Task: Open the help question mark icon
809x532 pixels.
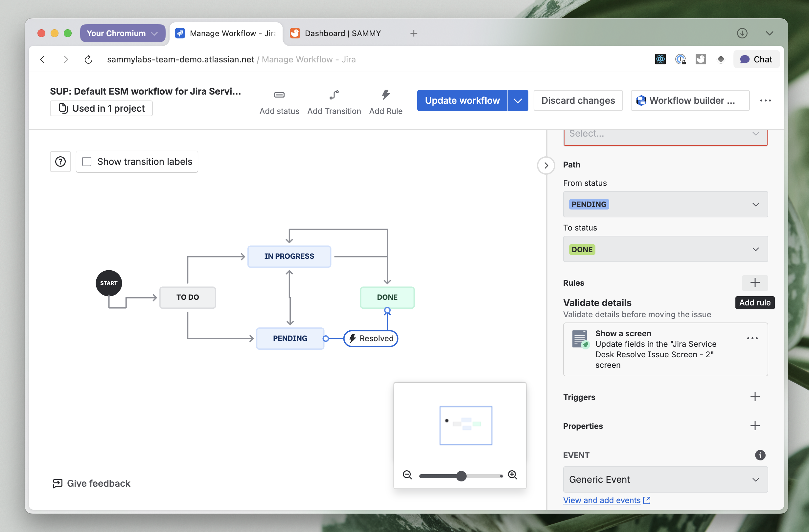Action: point(60,161)
